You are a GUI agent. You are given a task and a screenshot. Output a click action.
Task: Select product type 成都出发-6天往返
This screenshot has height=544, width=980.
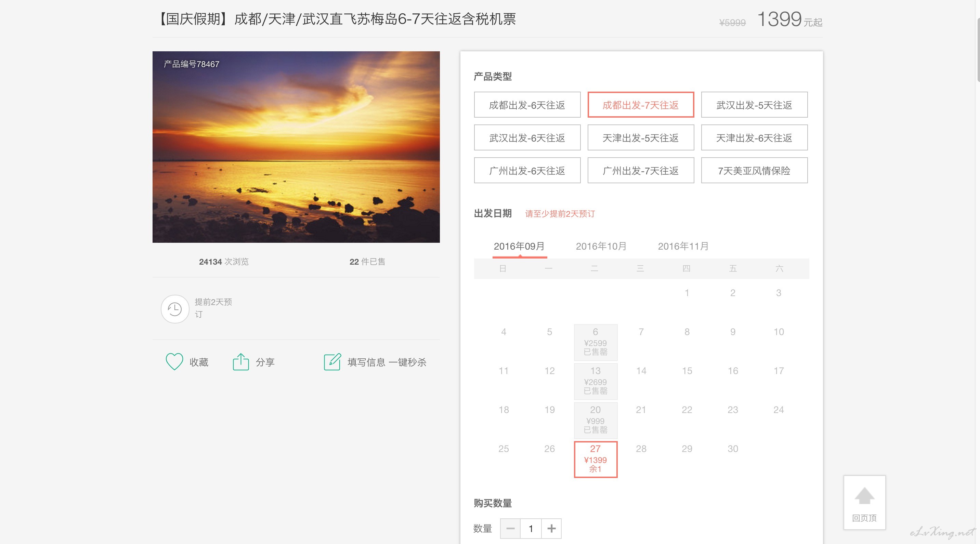coord(527,105)
